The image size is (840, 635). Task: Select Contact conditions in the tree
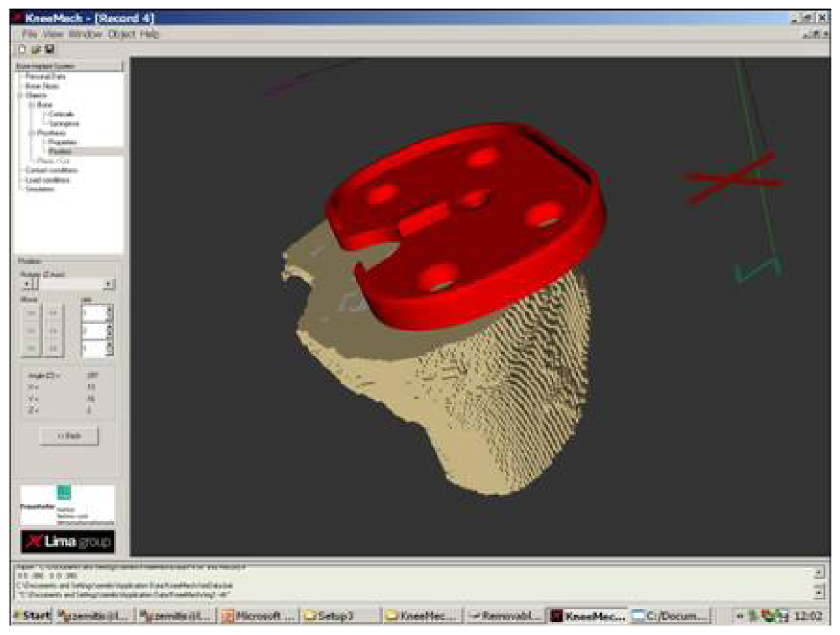(51, 170)
